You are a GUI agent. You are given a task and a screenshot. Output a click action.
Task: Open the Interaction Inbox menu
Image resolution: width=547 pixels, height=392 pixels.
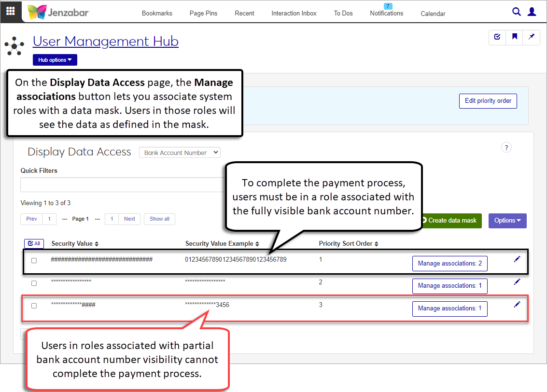(294, 14)
